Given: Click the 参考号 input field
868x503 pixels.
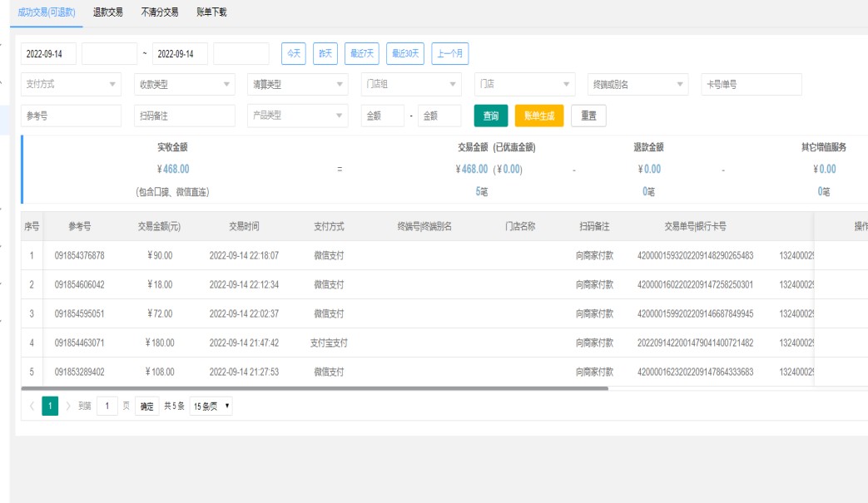Looking at the screenshot, I should 72,116.
